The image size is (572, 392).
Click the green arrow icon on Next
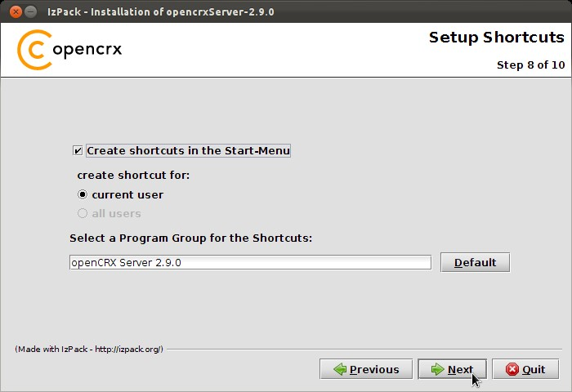437,369
